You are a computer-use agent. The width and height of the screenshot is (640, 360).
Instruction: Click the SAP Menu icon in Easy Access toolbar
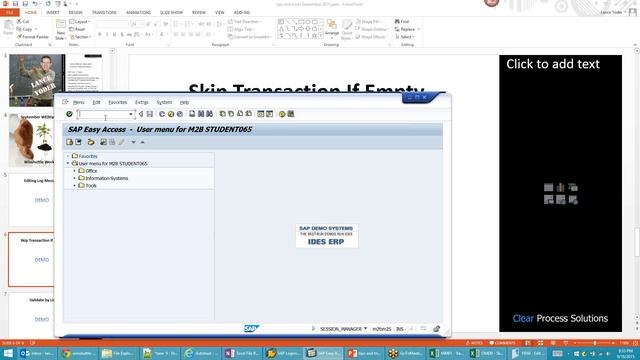click(78, 142)
